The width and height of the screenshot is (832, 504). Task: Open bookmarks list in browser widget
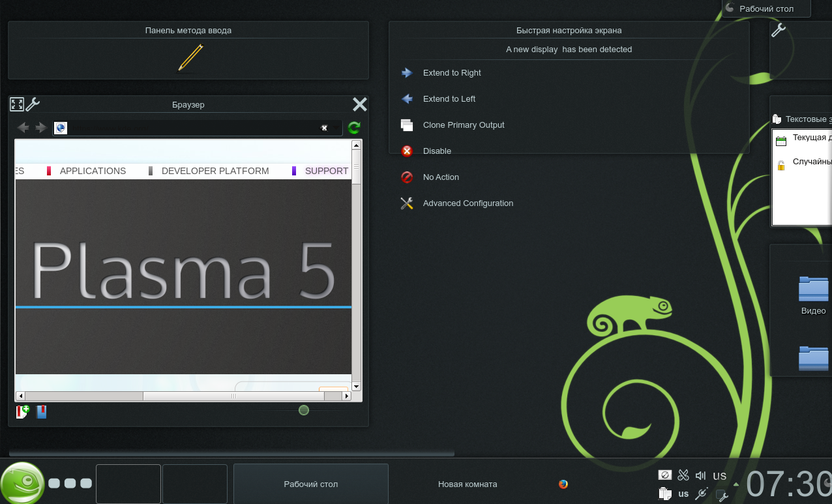coord(41,411)
